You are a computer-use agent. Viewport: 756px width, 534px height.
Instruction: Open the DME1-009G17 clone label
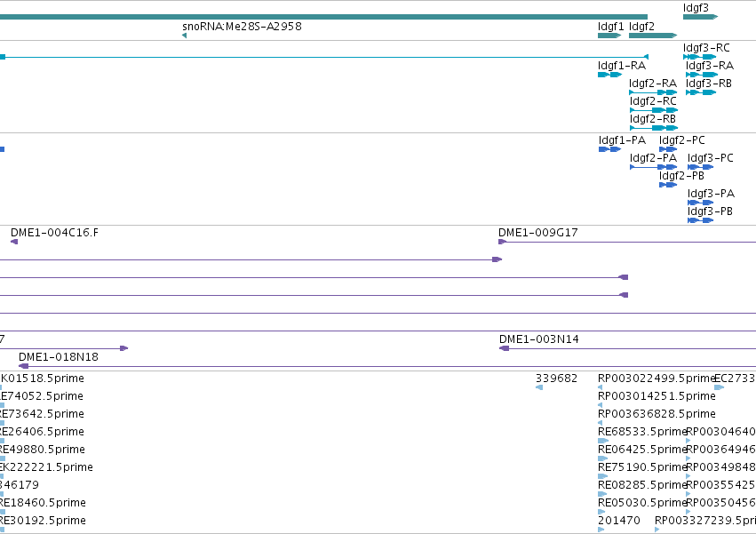[538, 233]
